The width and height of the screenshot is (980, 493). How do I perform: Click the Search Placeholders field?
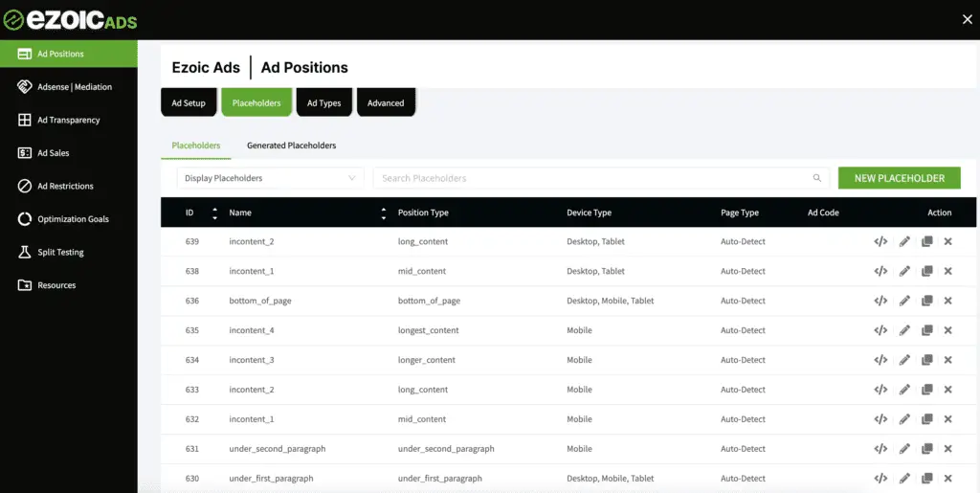(601, 178)
